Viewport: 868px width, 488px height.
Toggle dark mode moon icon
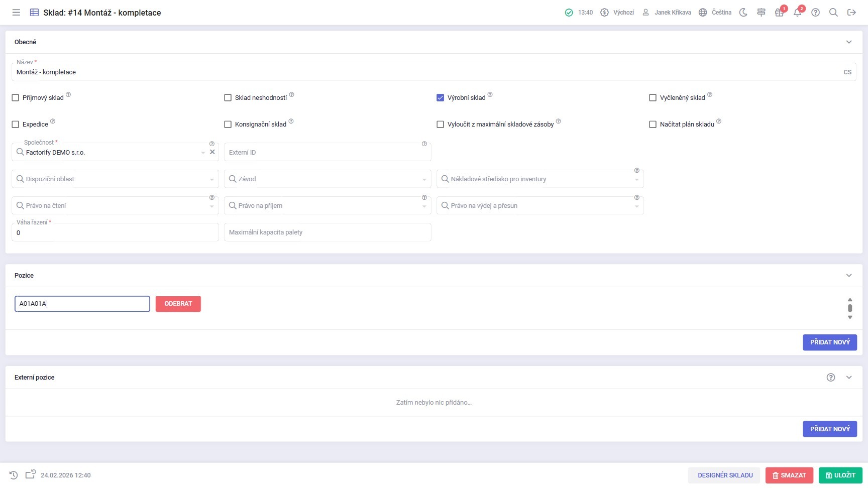coord(743,13)
